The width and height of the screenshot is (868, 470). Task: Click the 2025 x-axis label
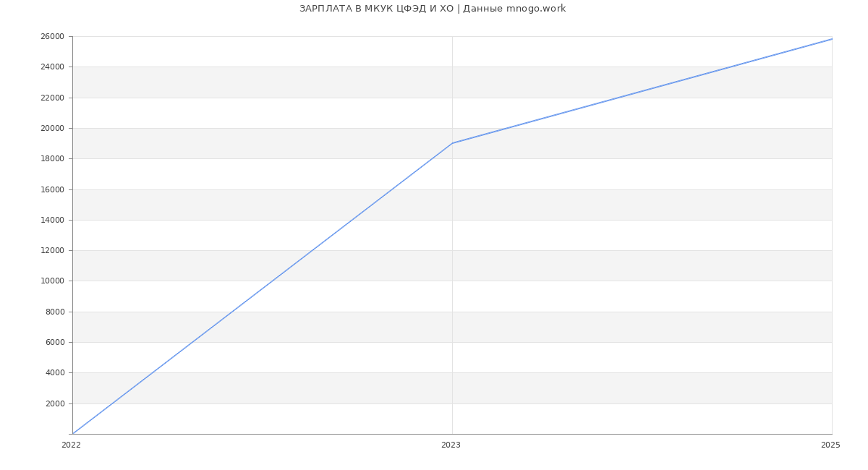pyautogui.click(x=830, y=445)
